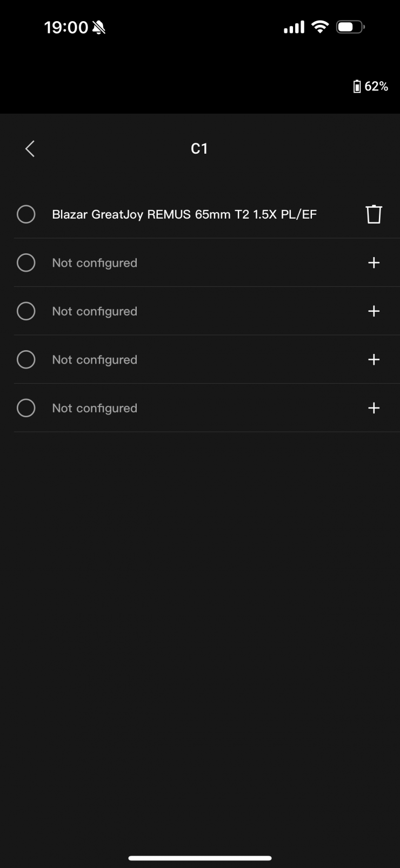Choose the last slot's radio button
The height and width of the screenshot is (868, 400).
coord(26,408)
